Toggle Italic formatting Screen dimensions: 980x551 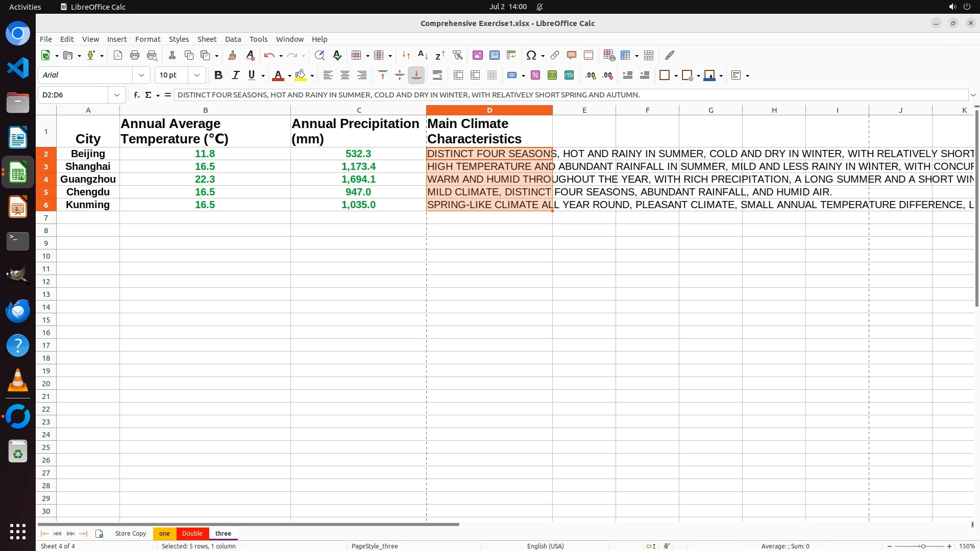(235, 75)
